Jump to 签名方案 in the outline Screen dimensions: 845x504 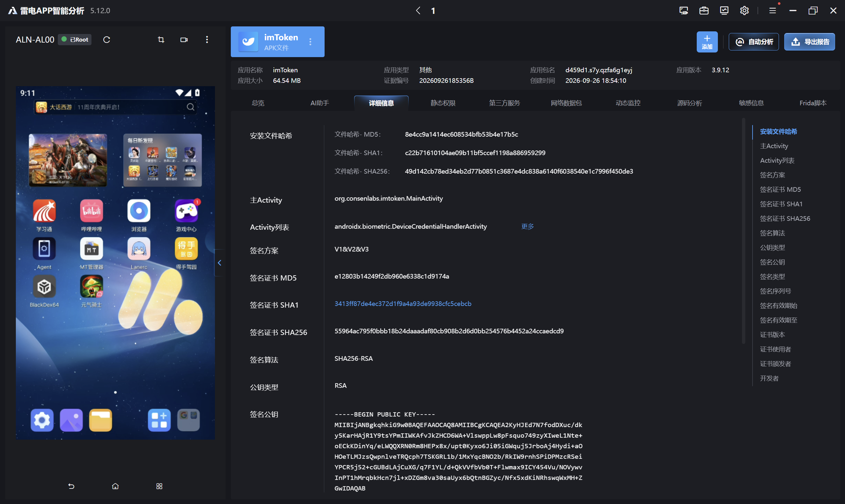(773, 175)
